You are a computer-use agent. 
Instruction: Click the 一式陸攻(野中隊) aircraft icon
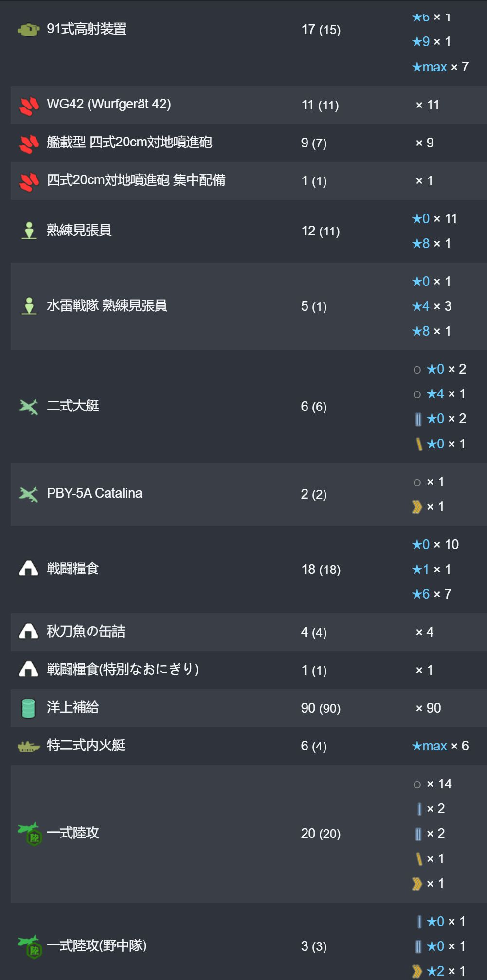pyautogui.click(x=30, y=946)
